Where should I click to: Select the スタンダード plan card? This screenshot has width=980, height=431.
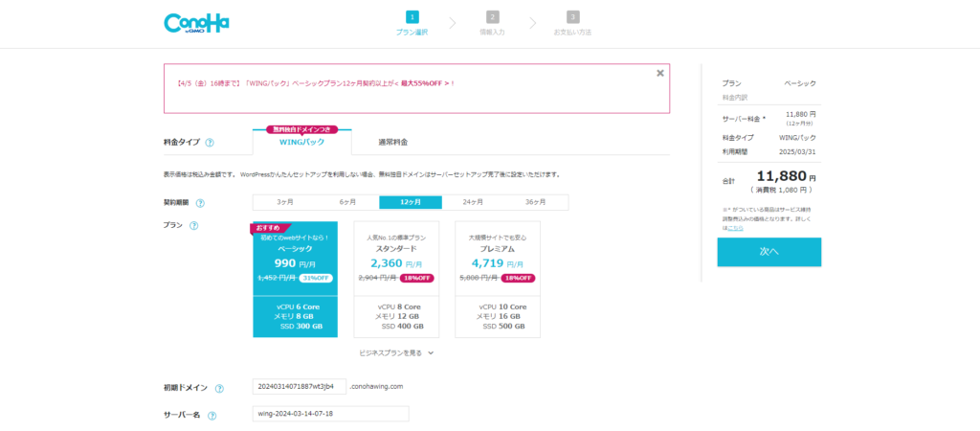coord(396,280)
